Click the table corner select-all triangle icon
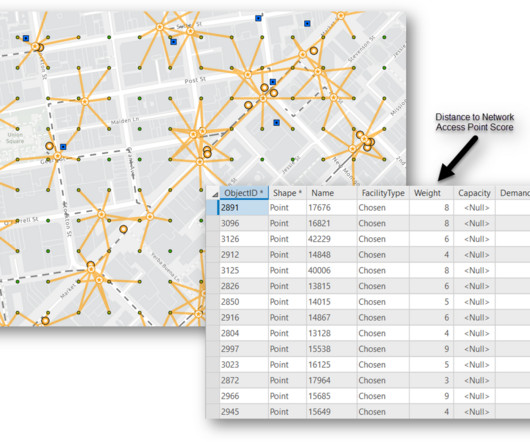 215,194
